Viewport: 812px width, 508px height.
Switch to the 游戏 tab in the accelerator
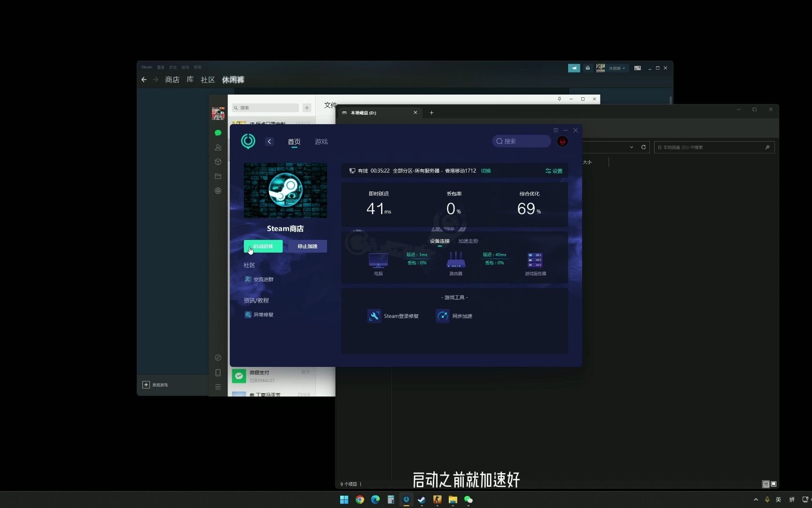pyautogui.click(x=321, y=142)
